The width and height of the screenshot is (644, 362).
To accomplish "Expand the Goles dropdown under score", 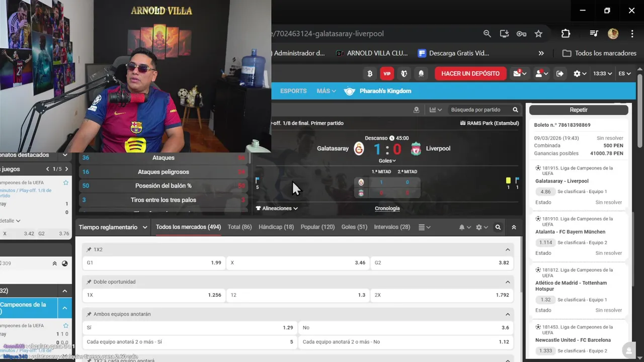I will (387, 161).
